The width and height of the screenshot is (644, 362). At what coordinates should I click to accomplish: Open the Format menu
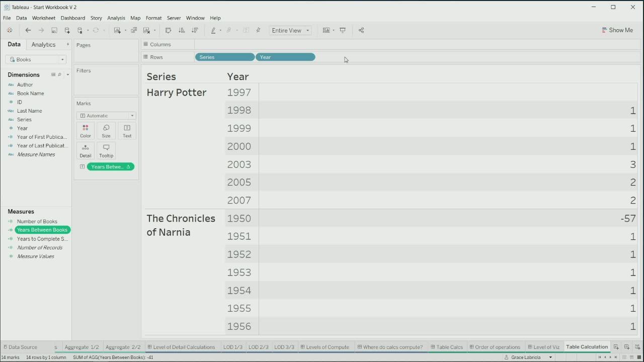(x=153, y=18)
